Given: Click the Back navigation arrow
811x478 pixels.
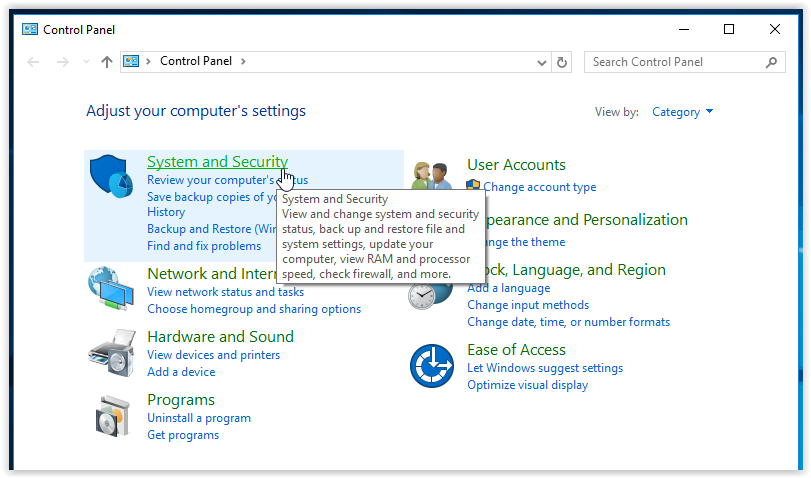Looking at the screenshot, I should [x=33, y=62].
